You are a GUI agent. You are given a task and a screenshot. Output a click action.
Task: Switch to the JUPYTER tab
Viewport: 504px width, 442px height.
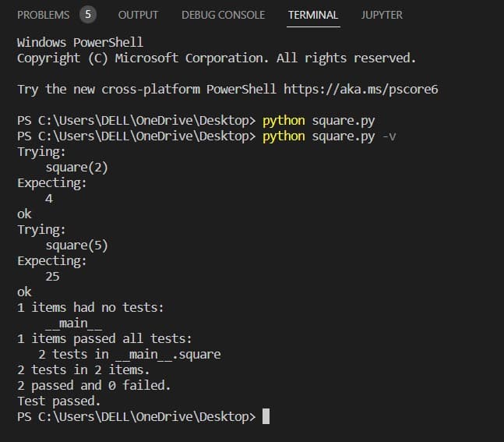382,15
